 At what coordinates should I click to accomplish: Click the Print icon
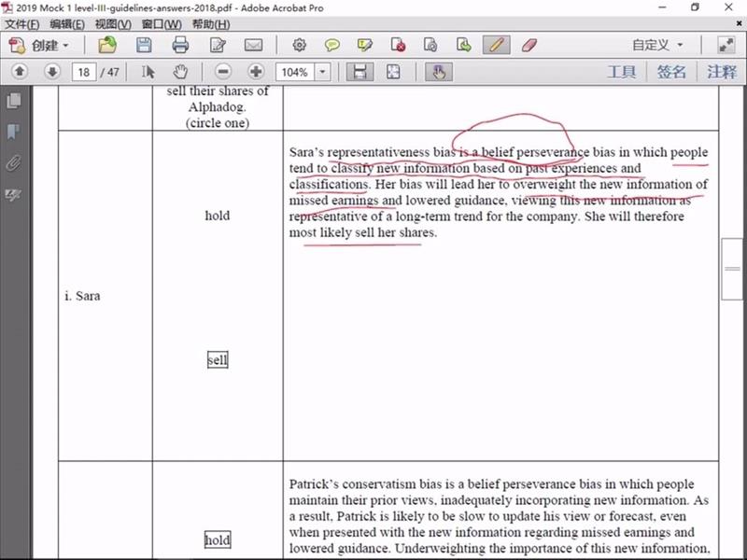pyautogui.click(x=180, y=45)
